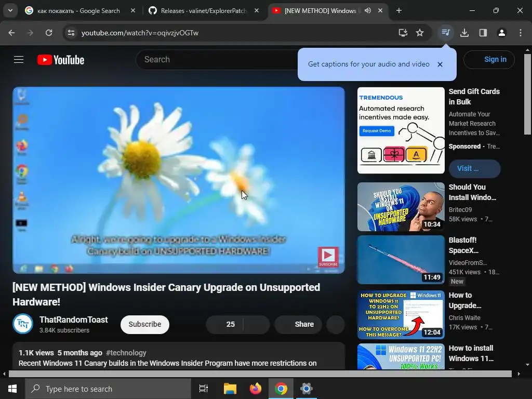Go forward in browser history
Image resolution: width=532 pixels, height=399 pixels.
30,33
